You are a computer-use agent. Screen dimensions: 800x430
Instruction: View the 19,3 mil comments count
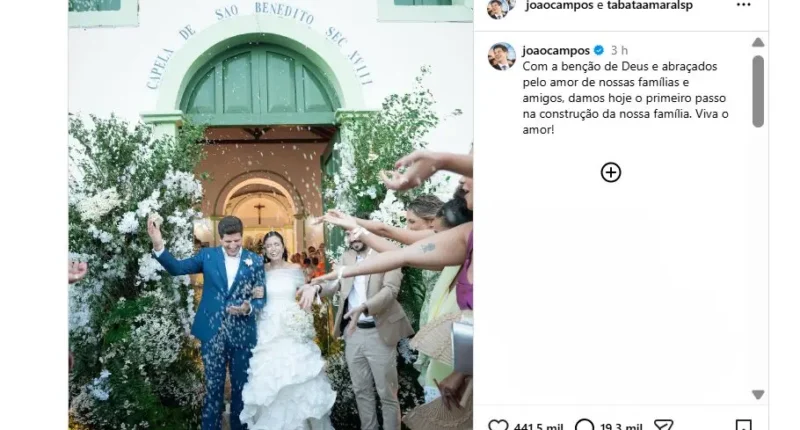tap(621, 426)
